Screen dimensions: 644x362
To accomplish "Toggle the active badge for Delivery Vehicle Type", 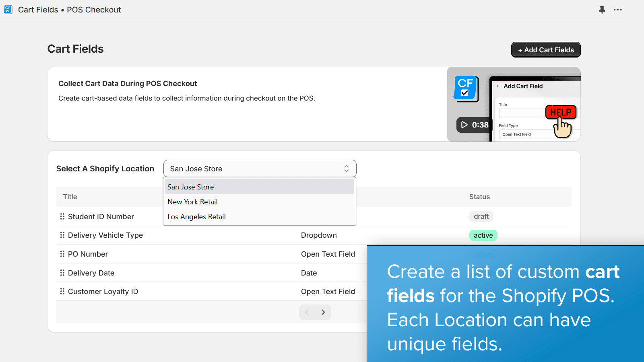I will (x=483, y=235).
